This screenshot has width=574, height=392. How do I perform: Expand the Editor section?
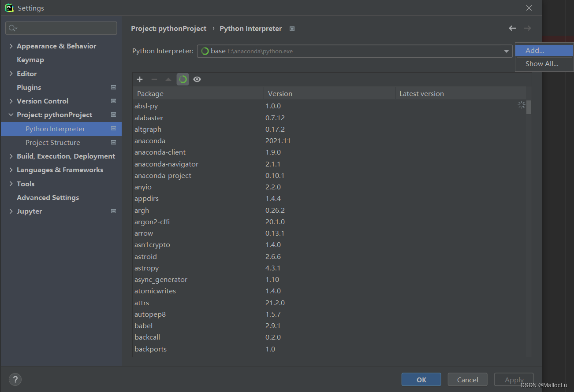pos(11,74)
